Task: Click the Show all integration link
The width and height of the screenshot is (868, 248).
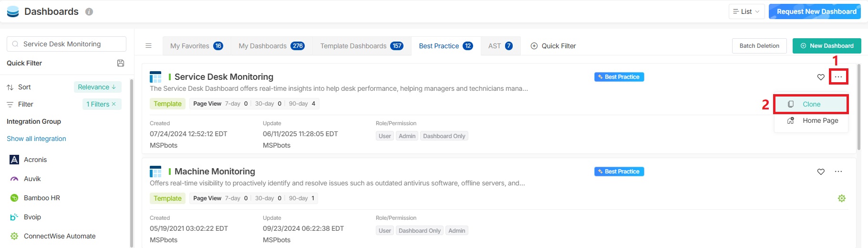Action: coord(36,139)
